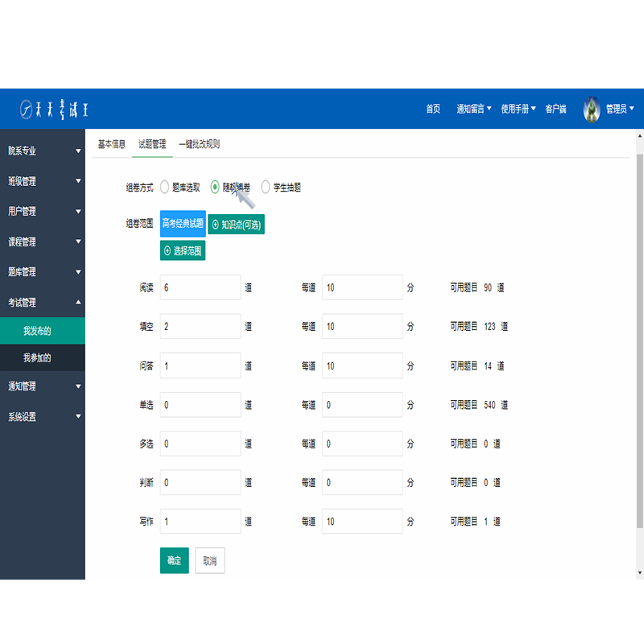The height and width of the screenshot is (644, 644).
Task: Click 判断 score per question field
Action: pos(362,482)
